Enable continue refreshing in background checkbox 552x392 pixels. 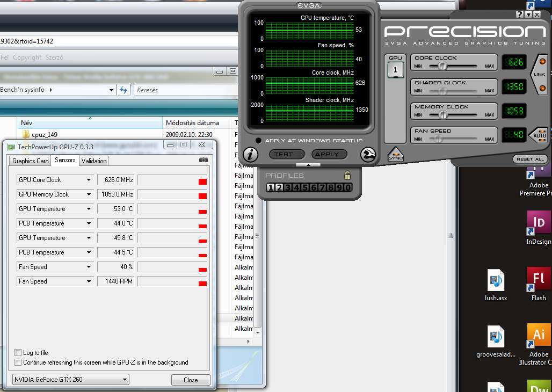click(x=18, y=362)
